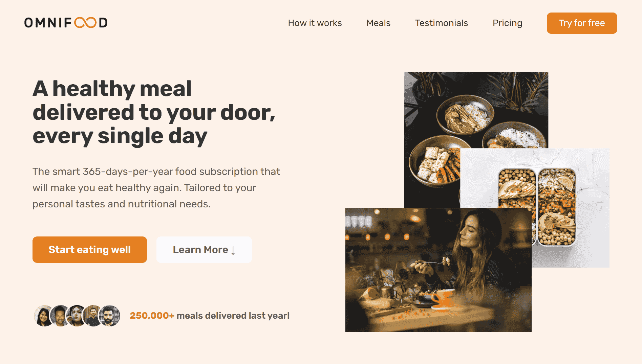This screenshot has height=364, width=642.
Task: Click the down arrow beside Learn More
Action: point(233,250)
